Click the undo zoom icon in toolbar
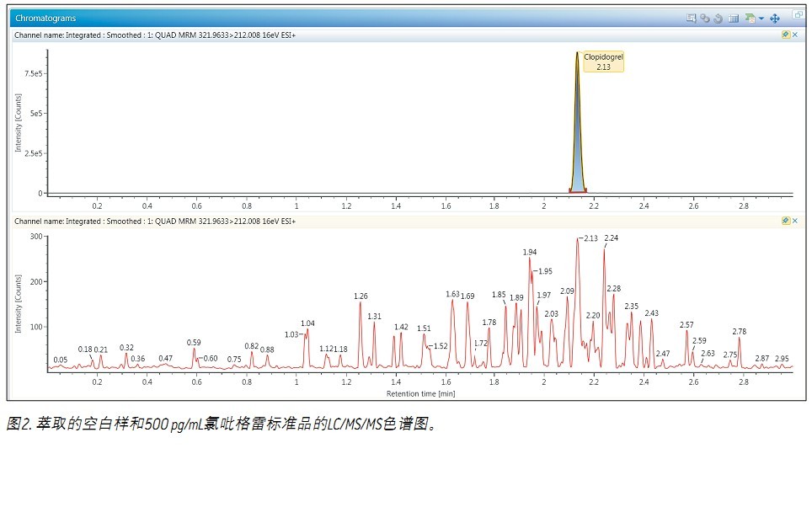Viewport: 812px width, 507px height. pyautogui.click(x=718, y=17)
